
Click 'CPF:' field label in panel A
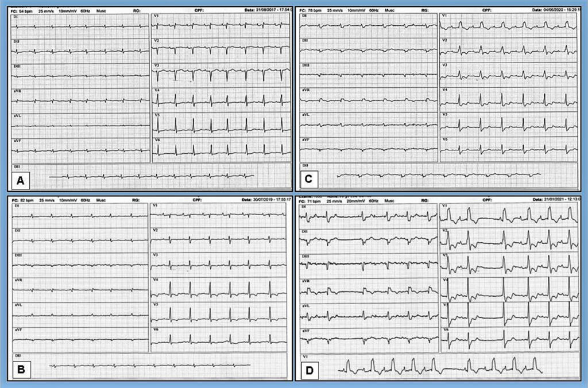click(199, 10)
